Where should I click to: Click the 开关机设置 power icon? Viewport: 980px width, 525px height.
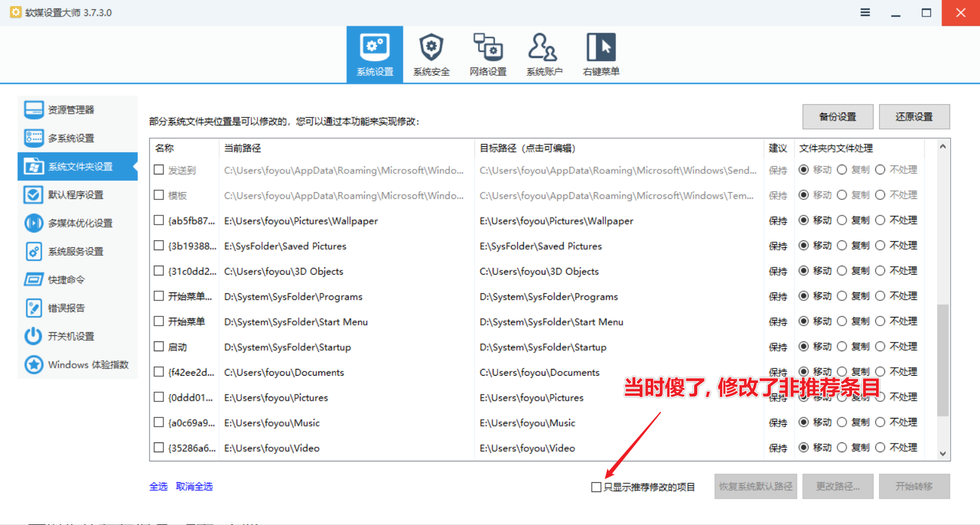tap(34, 337)
